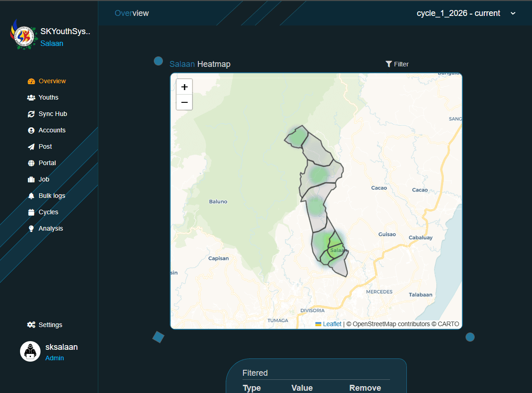Open the Overview menu label
532x393 pixels.
[x=52, y=81]
